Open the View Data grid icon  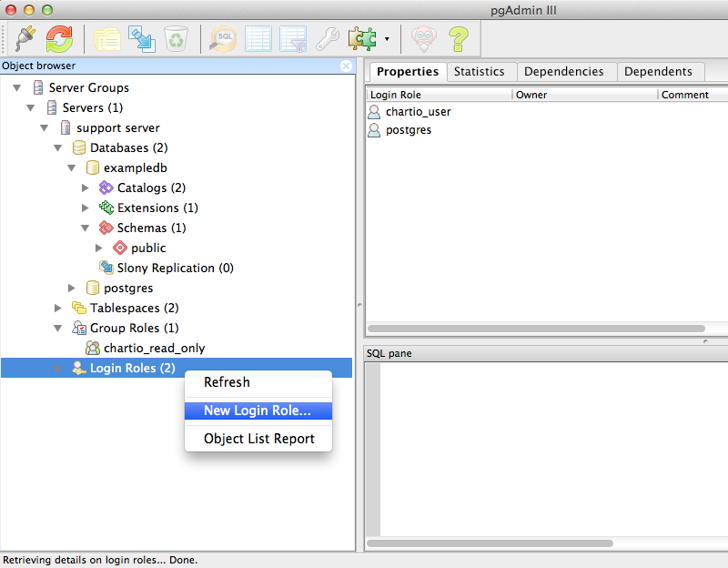tap(258, 38)
